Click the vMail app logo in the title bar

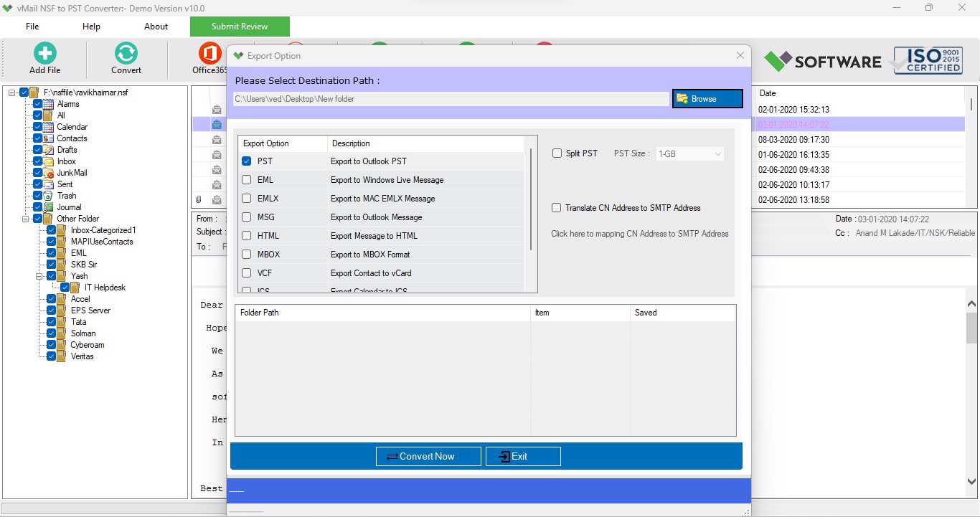pos(8,8)
